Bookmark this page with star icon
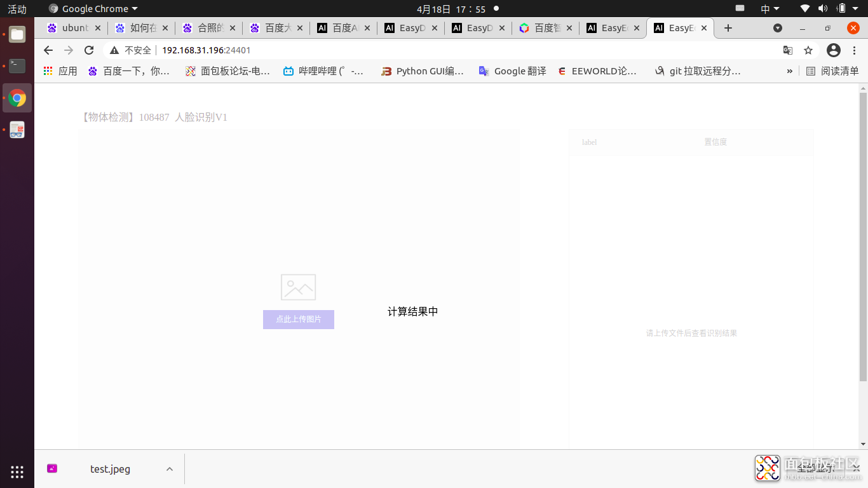868x488 pixels. click(808, 50)
